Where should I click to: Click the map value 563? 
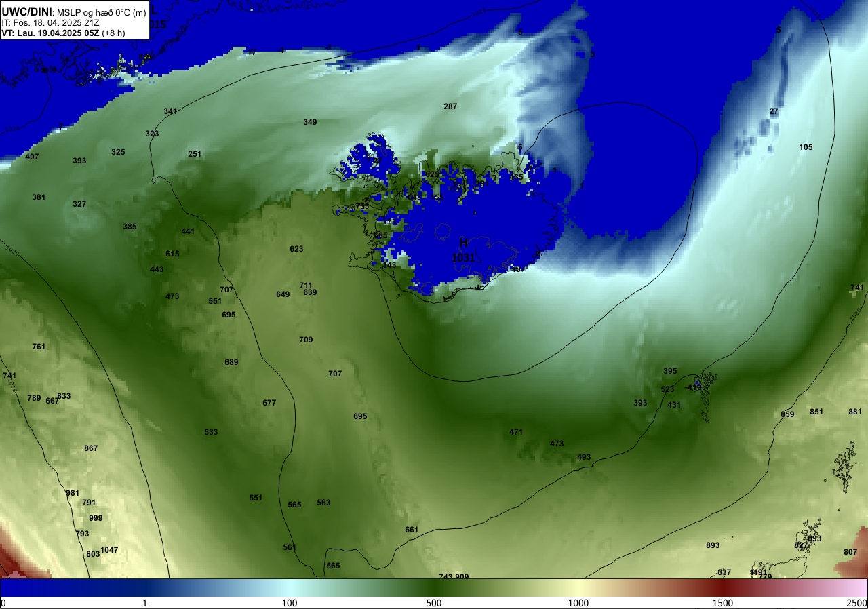pos(323,503)
